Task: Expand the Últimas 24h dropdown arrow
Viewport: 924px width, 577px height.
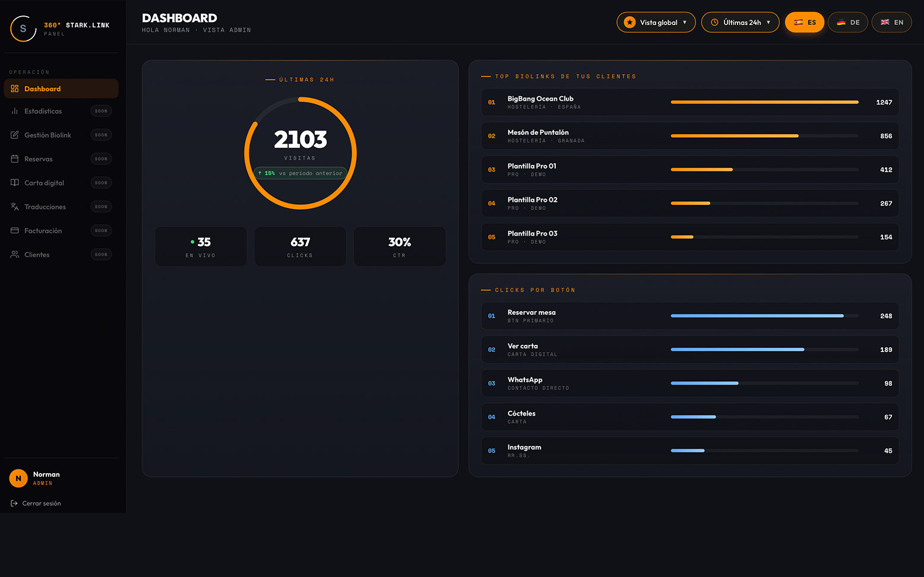Action: point(768,23)
